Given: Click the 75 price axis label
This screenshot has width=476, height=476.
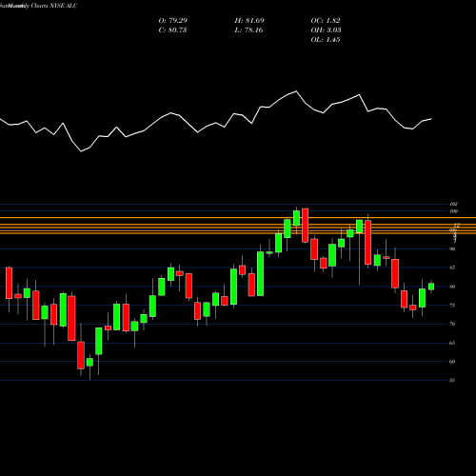Looking at the screenshot, I should pyautogui.click(x=452, y=306).
